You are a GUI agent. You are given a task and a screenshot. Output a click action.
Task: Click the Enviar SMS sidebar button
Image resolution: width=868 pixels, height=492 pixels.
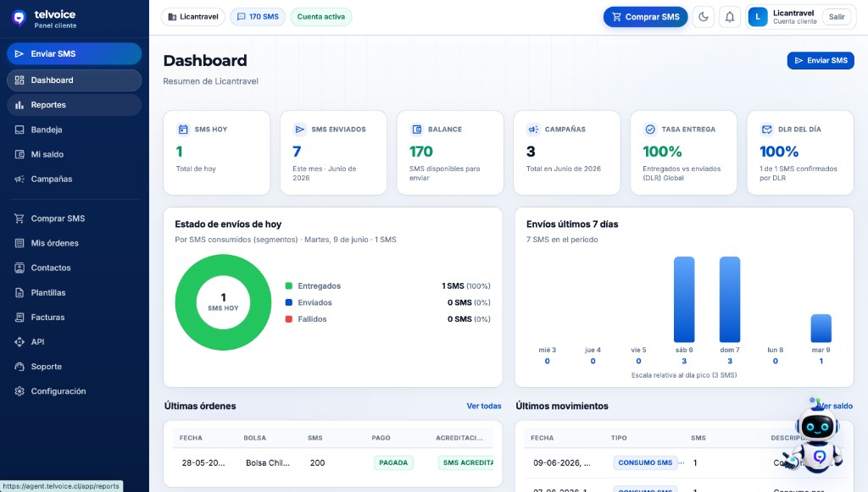[75, 53]
